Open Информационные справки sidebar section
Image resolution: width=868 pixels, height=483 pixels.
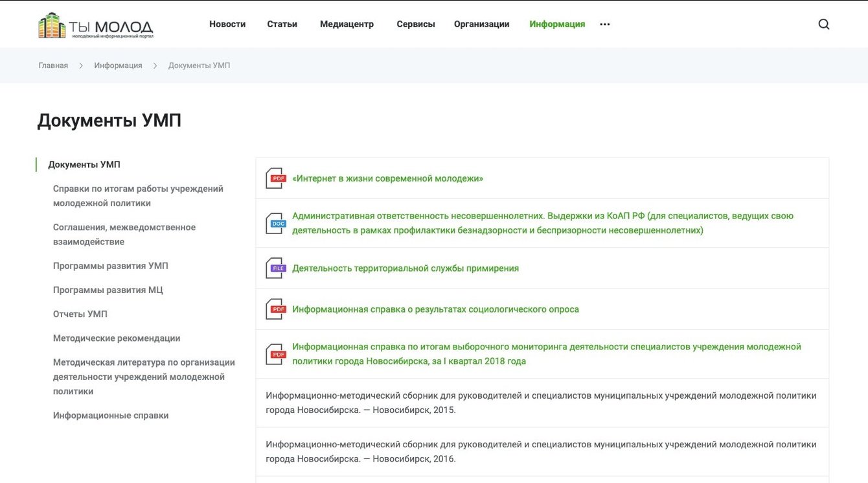pos(111,416)
